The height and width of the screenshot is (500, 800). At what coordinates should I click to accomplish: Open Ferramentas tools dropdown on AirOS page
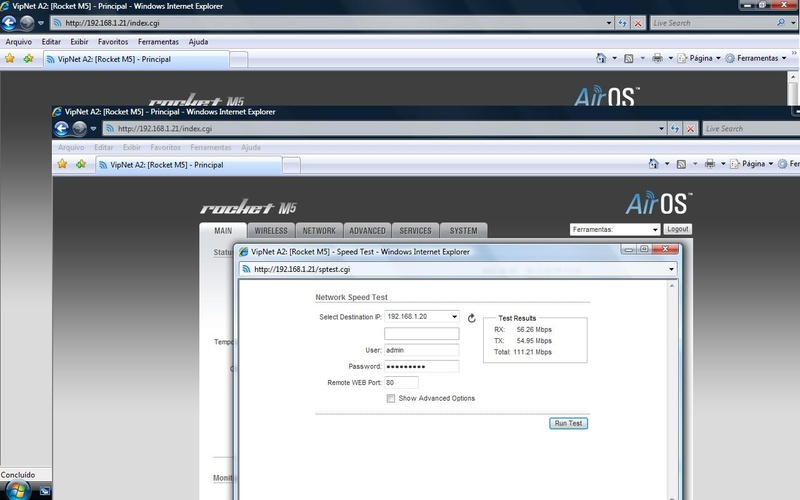pos(615,230)
